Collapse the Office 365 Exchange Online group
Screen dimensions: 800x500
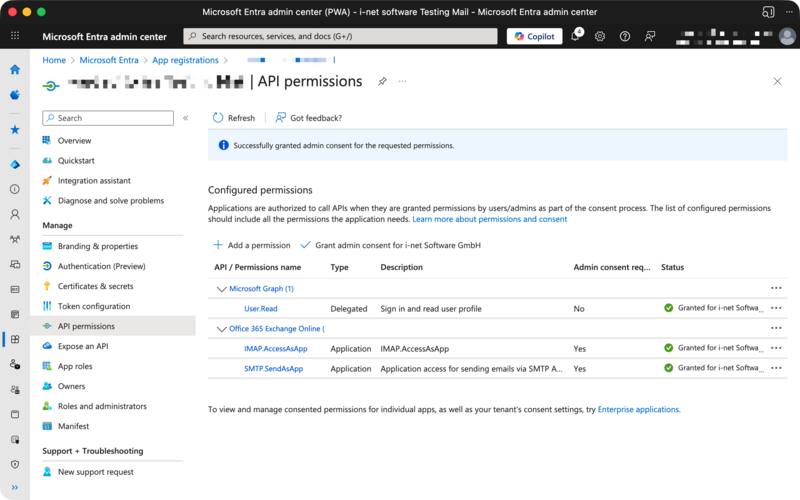(222, 328)
